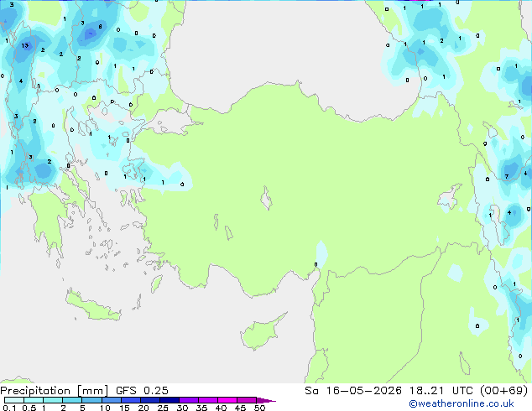Click the 0.5–1 mm legend swatch
Viewport: 532px width, 411px height.
coord(34,400)
